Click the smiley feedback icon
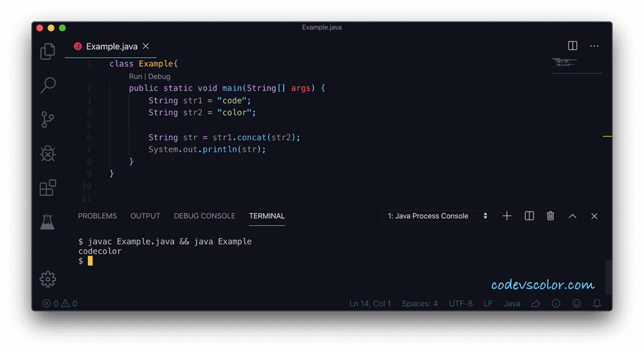This screenshot has width=644, height=353. pos(577,303)
